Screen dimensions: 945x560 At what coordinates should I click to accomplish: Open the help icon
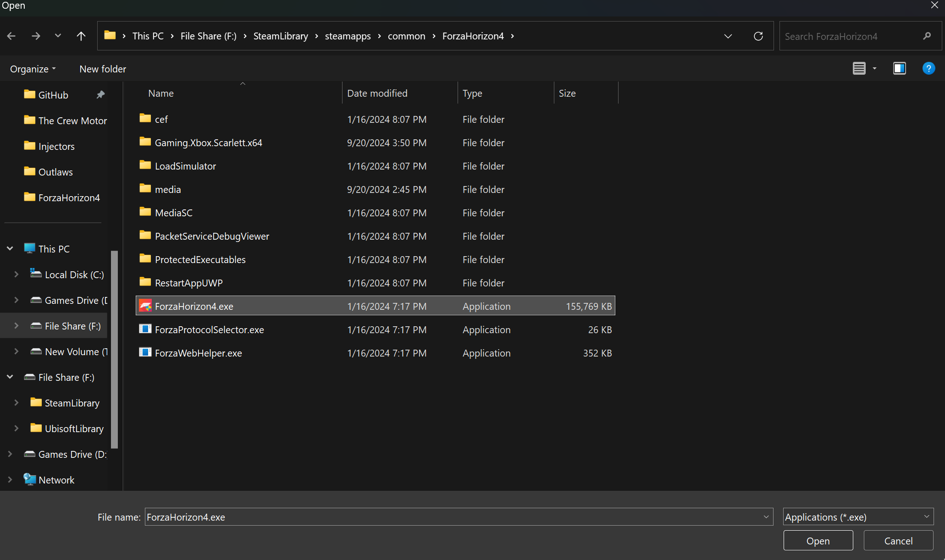928,68
